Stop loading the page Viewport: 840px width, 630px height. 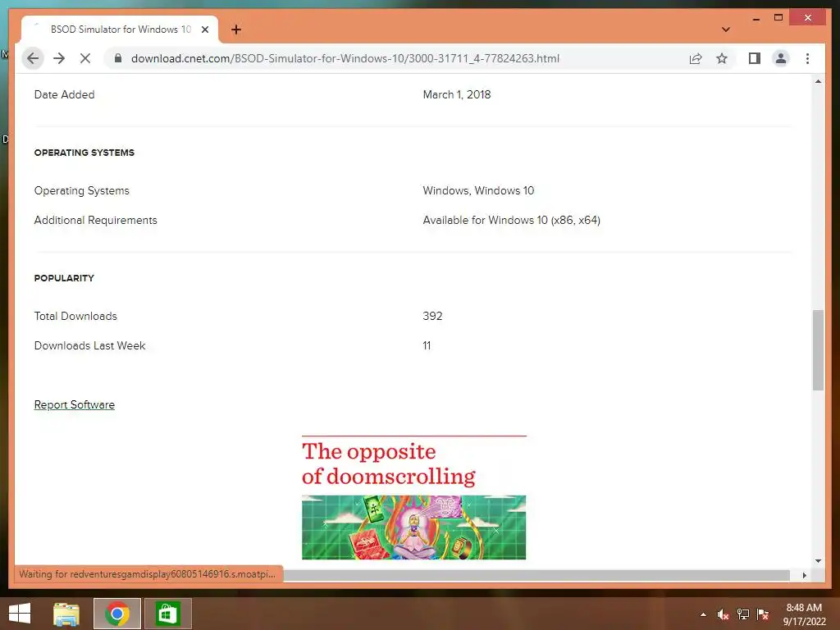(x=85, y=58)
